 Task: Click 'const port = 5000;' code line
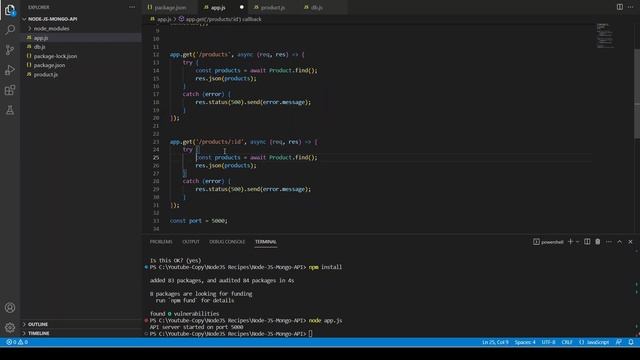point(199,221)
